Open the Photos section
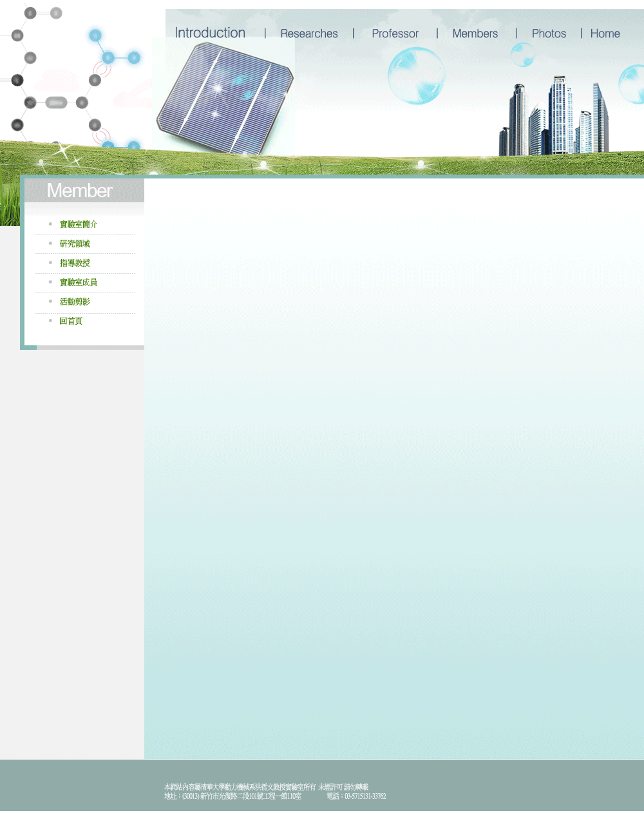Screen dimensions: 644x815 click(x=549, y=34)
